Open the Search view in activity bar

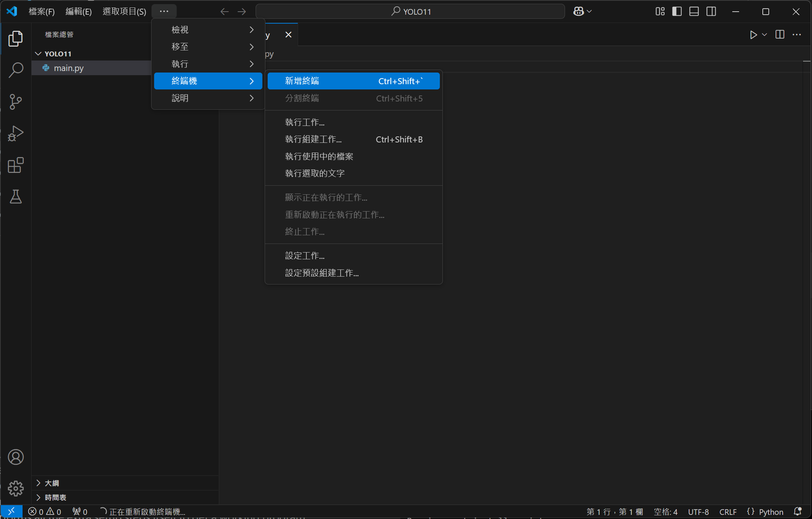[16, 70]
